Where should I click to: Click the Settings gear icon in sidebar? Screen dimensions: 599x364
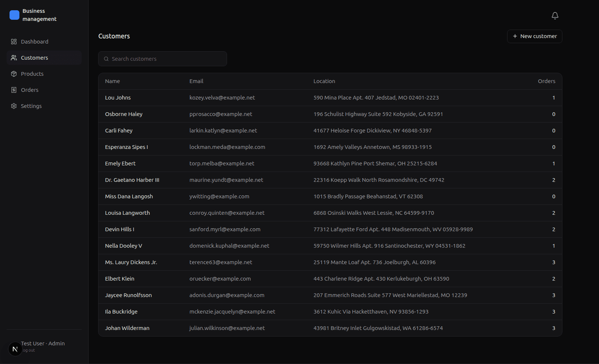pyautogui.click(x=14, y=106)
